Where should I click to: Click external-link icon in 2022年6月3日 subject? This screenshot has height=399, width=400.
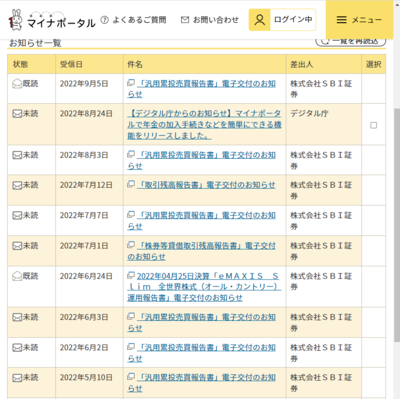coord(131,316)
